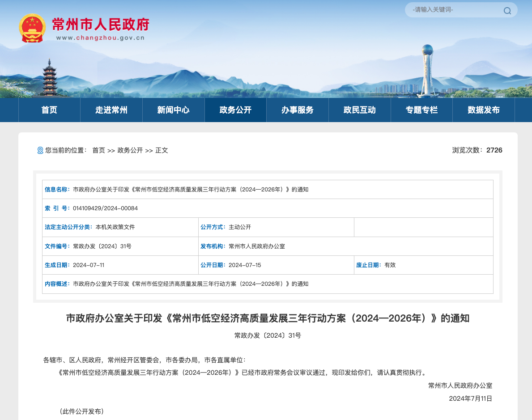Click the 政务公开 breadcrumb link

(x=130, y=150)
